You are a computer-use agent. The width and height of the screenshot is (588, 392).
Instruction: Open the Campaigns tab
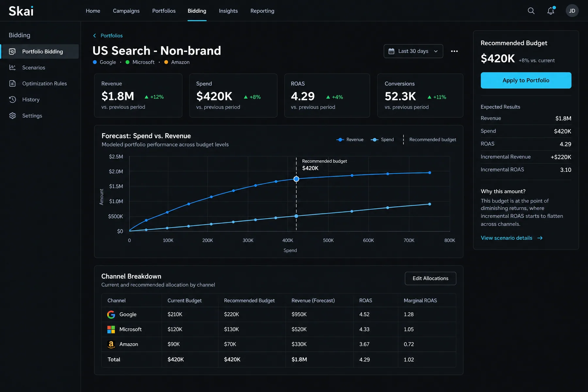click(126, 11)
